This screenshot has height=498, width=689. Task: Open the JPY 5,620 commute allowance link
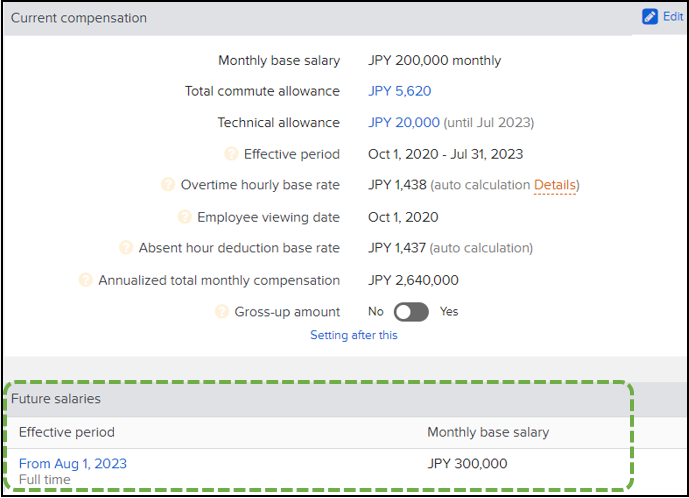(399, 91)
